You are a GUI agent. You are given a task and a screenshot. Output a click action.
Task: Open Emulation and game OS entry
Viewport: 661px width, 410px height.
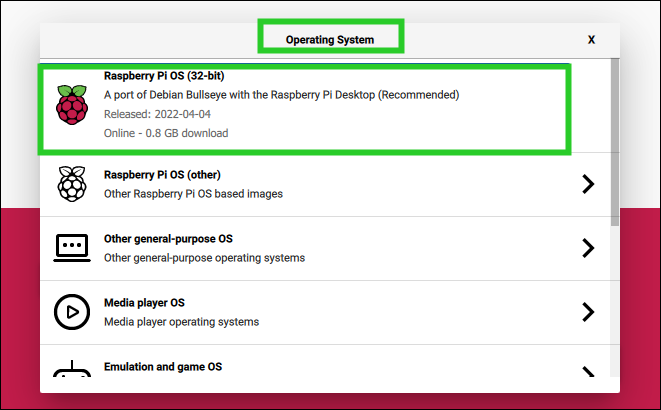325,361
